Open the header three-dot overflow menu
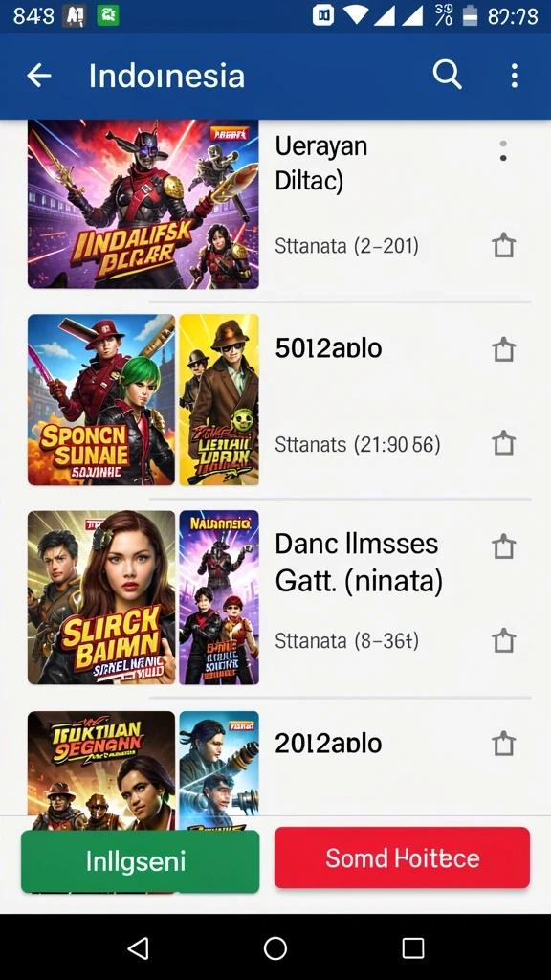 pyautogui.click(x=514, y=76)
